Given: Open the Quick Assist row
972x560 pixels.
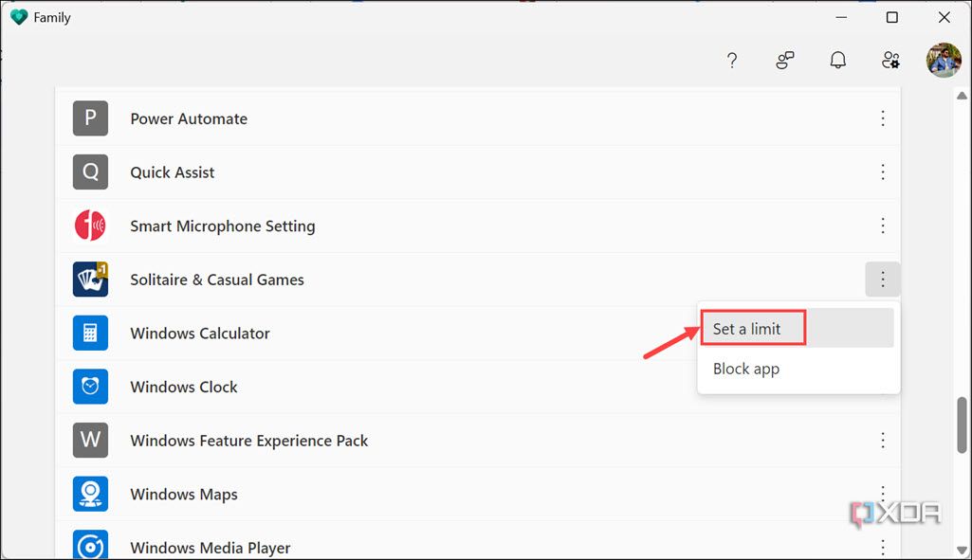Looking at the screenshot, I should (379, 172).
